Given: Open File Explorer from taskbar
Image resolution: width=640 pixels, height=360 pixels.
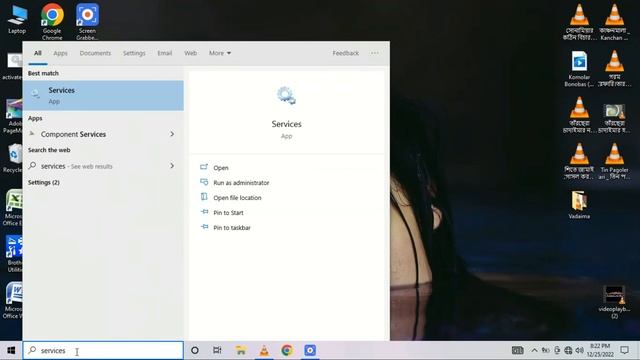Looking at the screenshot, I should (241, 350).
